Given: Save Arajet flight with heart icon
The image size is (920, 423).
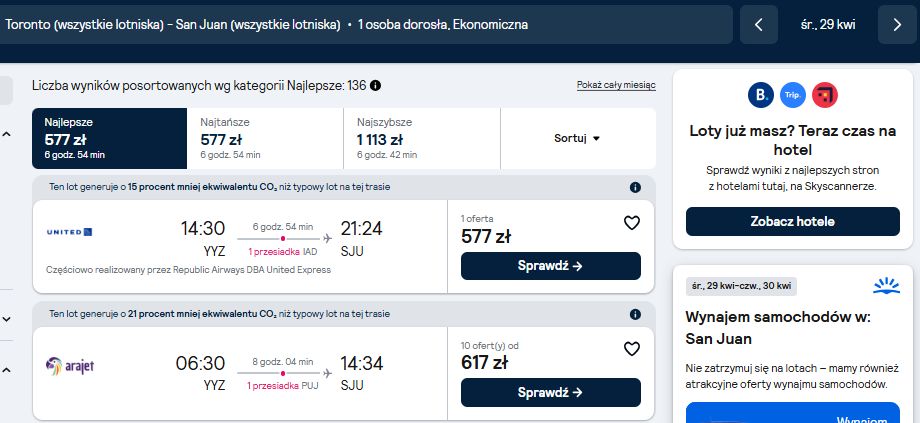Looking at the screenshot, I should pyautogui.click(x=631, y=349).
